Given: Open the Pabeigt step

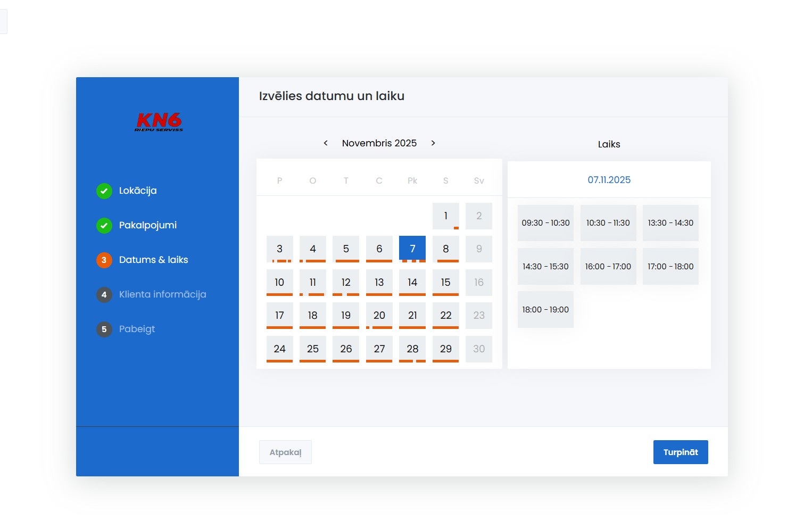Looking at the screenshot, I should (x=137, y=329).
